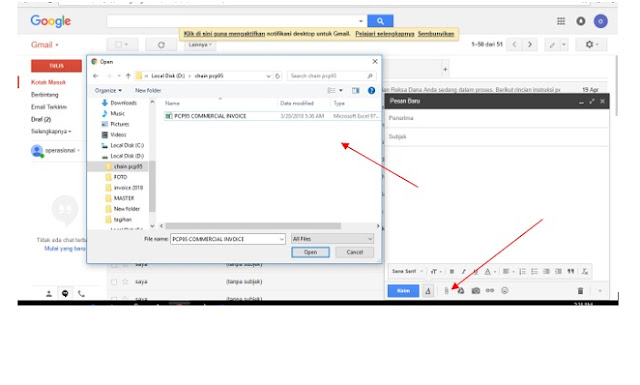Viewport: 640px width, 385px height.
Task: Open the text color dropdown
Action: point(490,272)
